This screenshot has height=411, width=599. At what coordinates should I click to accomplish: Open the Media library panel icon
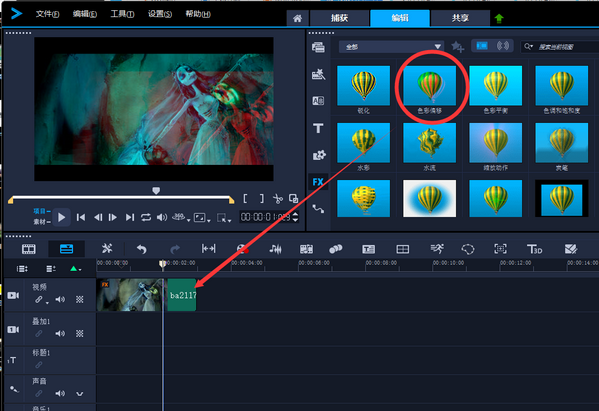(x=318, y=47)
